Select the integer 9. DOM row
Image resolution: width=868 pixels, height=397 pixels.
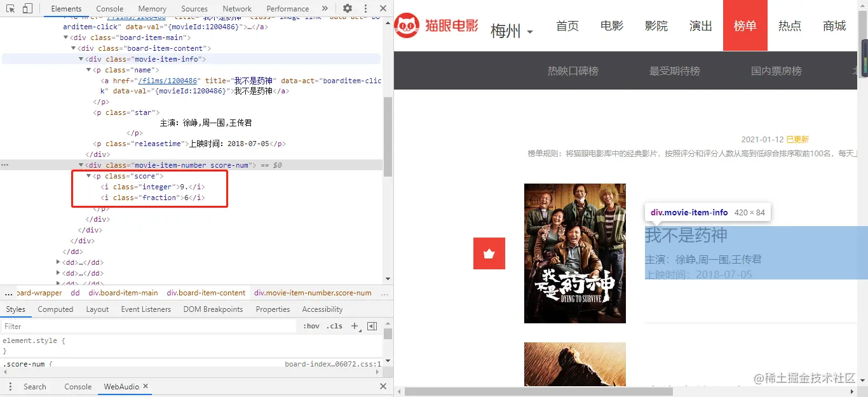(x=153, y=187)
